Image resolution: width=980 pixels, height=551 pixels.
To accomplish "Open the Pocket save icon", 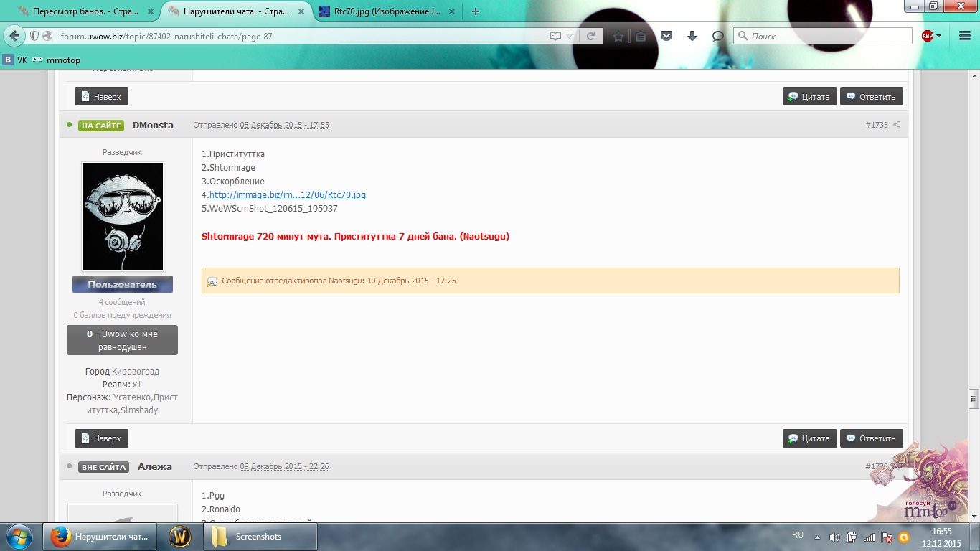I will coord(666,36).
